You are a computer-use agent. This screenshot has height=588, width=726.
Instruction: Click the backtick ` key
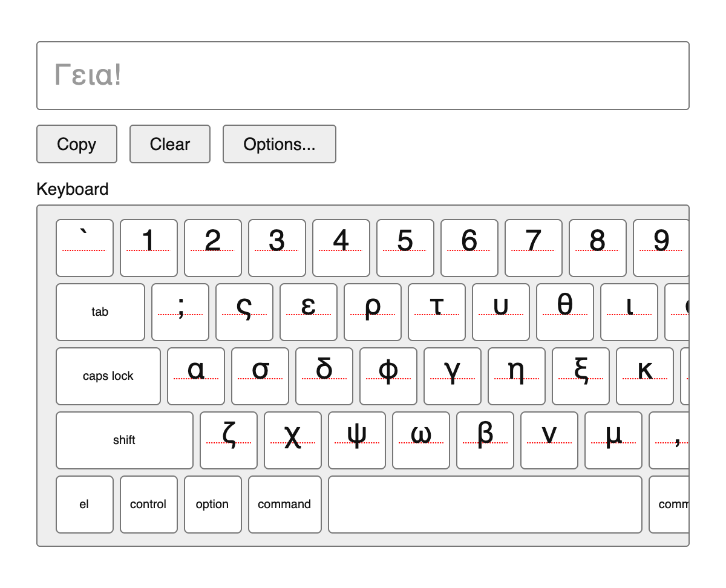(85, 248)
